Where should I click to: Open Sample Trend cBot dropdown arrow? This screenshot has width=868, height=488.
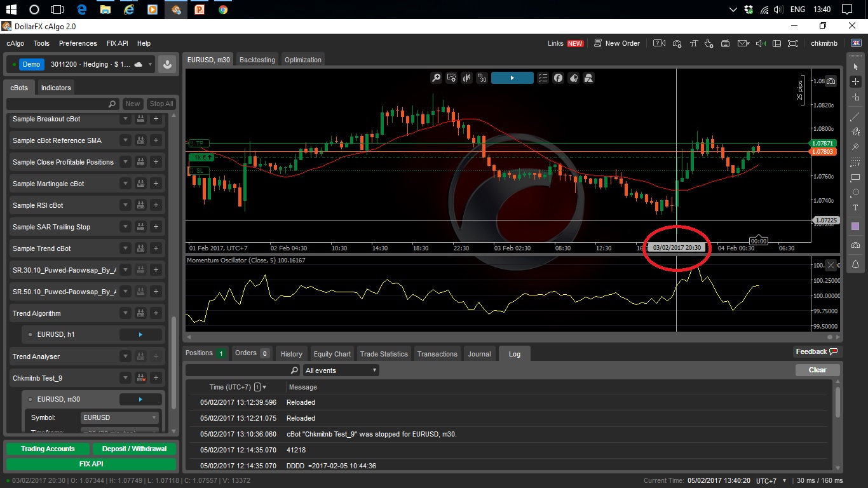click(126, 248)
